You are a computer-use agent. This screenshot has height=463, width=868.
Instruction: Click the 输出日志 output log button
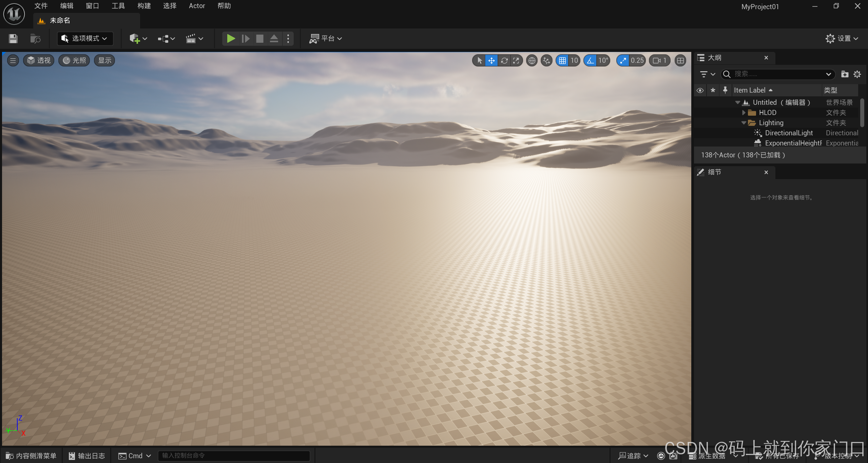click(x=87, y=456)
